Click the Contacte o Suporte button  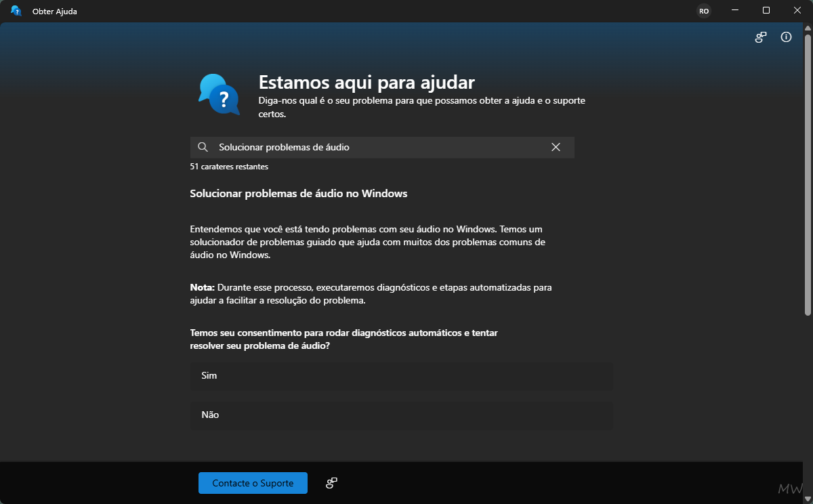[253, 483]
